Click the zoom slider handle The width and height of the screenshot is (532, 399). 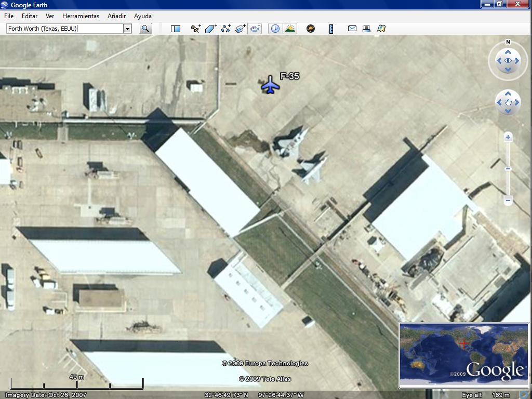tap(508, 169)
